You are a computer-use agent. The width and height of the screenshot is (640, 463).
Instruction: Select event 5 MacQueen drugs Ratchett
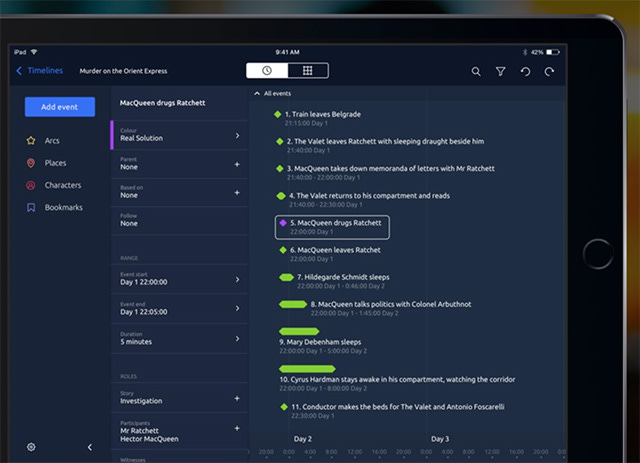[332, 227]
